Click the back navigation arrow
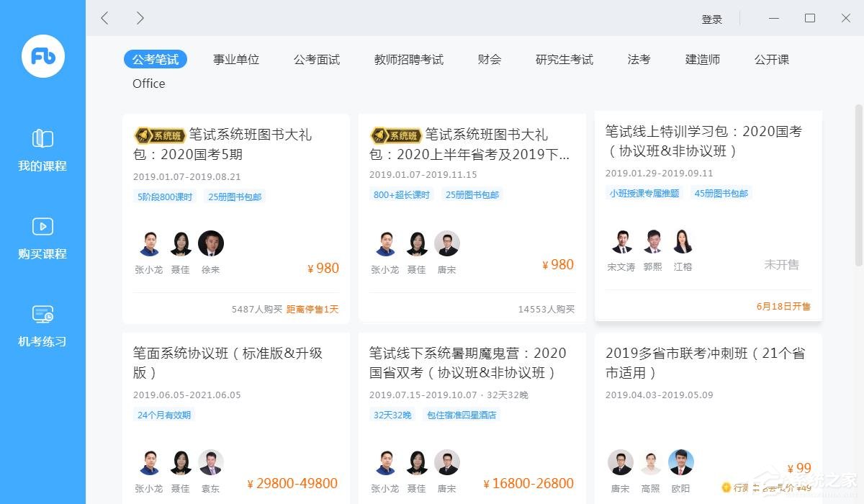This screenshot has width=864, height=504. coord(104,18)
